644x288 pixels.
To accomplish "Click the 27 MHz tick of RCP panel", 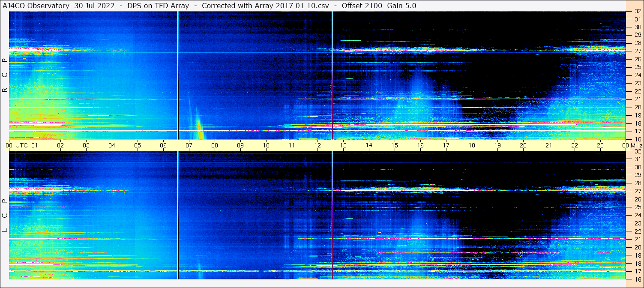I will (637, 51).
